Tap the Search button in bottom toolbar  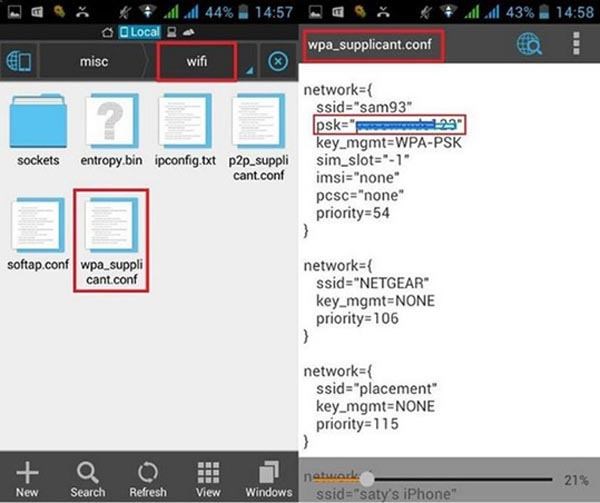tap(88, 479)
